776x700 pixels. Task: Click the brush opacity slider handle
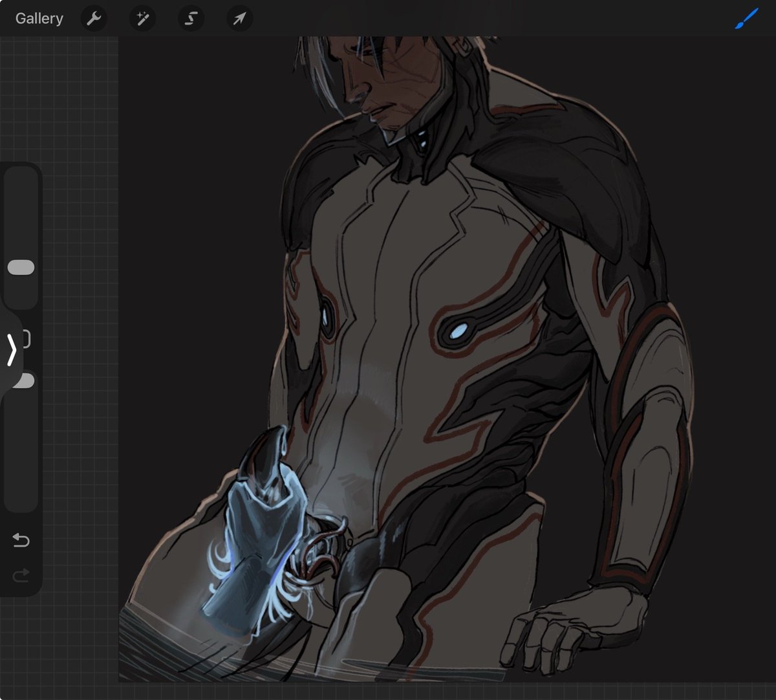25,380
